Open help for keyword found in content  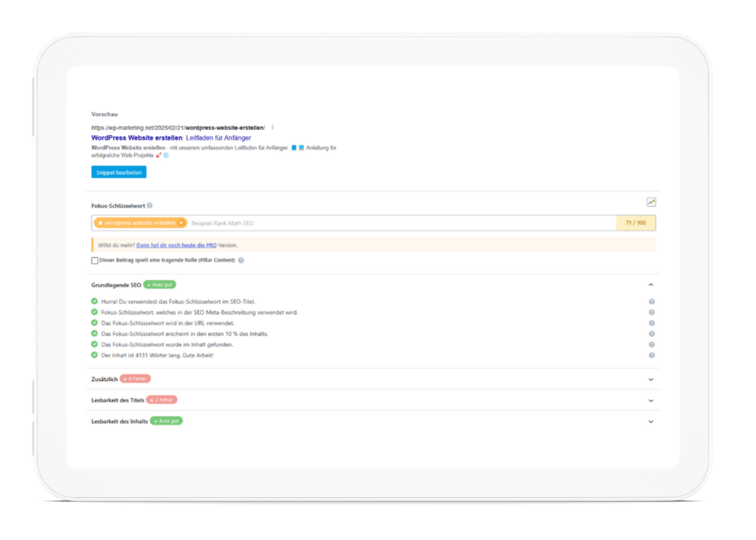pos(651,344)
